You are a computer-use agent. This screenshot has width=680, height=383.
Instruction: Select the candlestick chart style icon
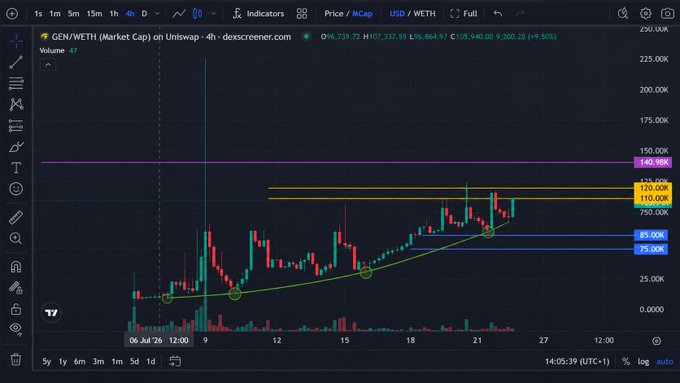pos(197,14)
